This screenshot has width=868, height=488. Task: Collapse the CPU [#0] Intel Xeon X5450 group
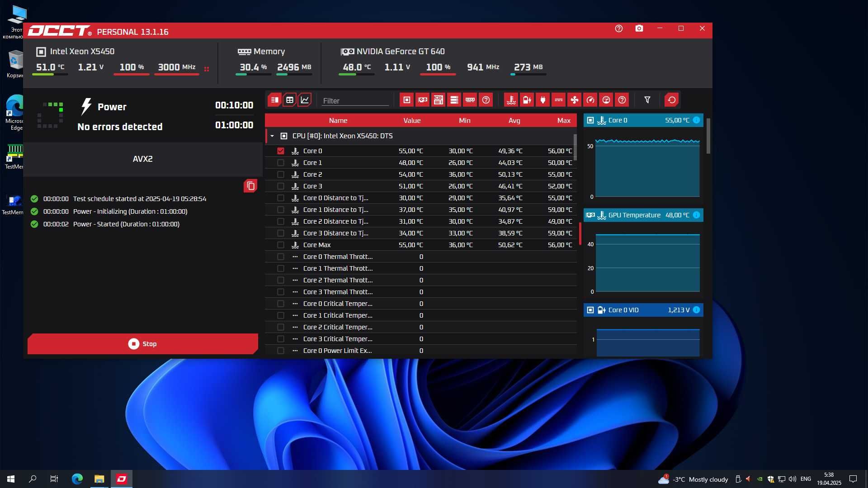pyautogui.click(x=272, y=136)
